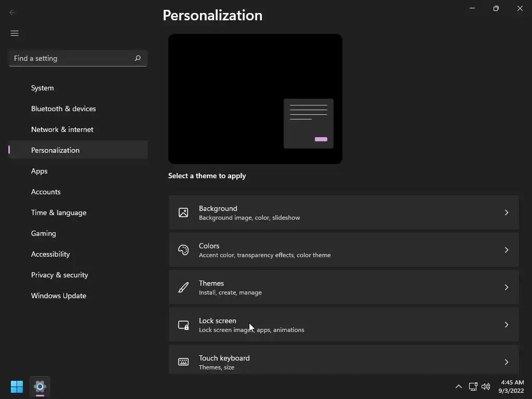Open Bluetooth & devices category
Viewport: 532px width, 399px height.
(63, 109)
